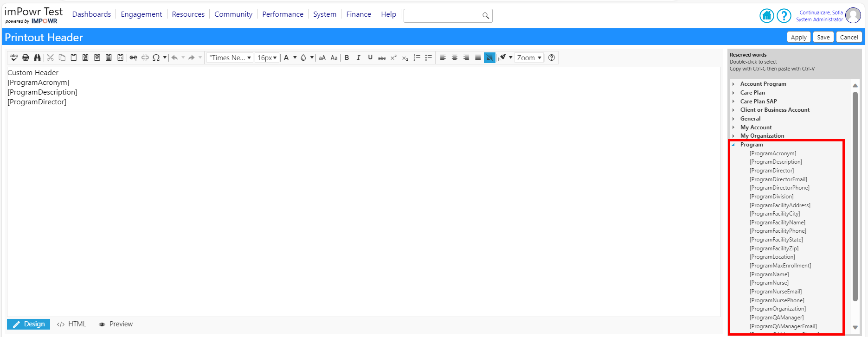This screenshot has width=868, height=337.
Task: Expand the My Organization group
Action: click(x=733, y=136)
